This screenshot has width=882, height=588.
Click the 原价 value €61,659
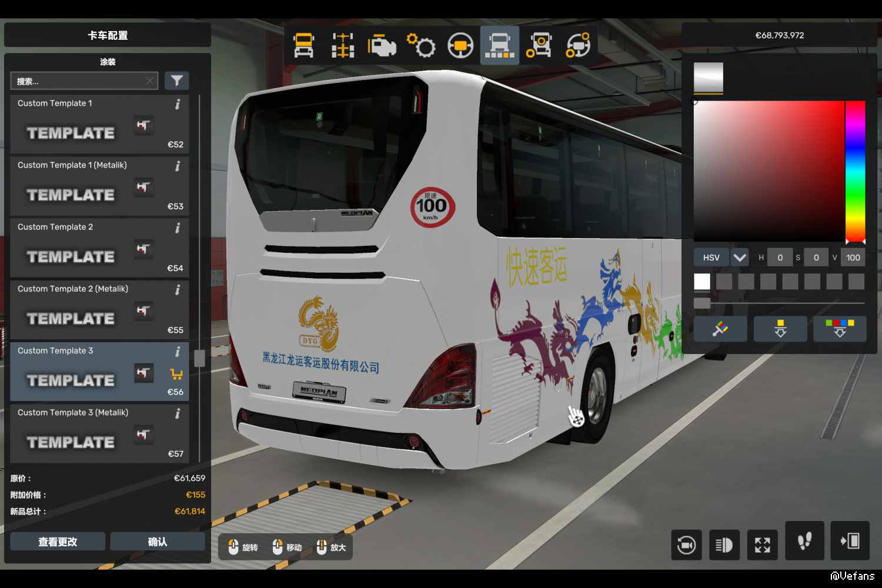[x=190, y=479]
